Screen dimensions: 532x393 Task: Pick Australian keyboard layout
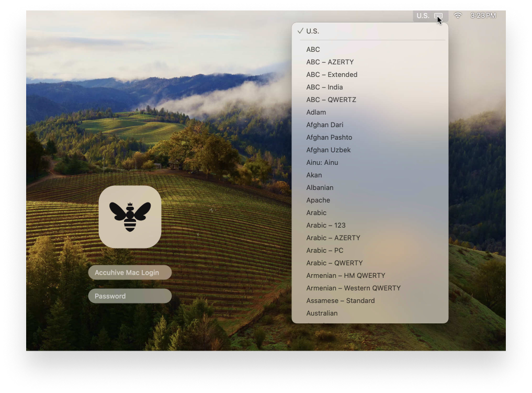click(322, 313)
